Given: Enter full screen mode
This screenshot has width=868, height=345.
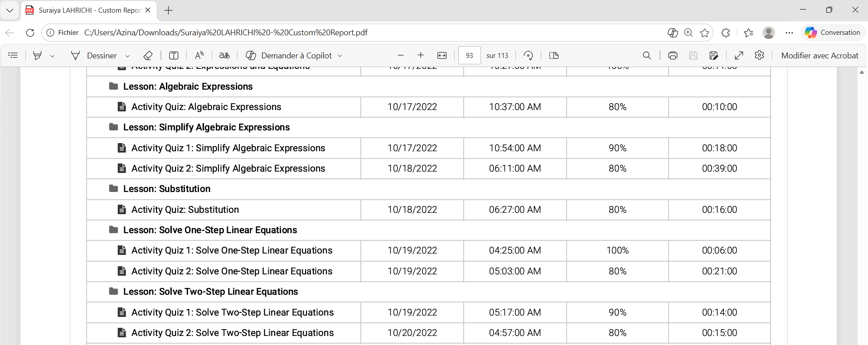Looking at the screenshot, I should 739,55.
